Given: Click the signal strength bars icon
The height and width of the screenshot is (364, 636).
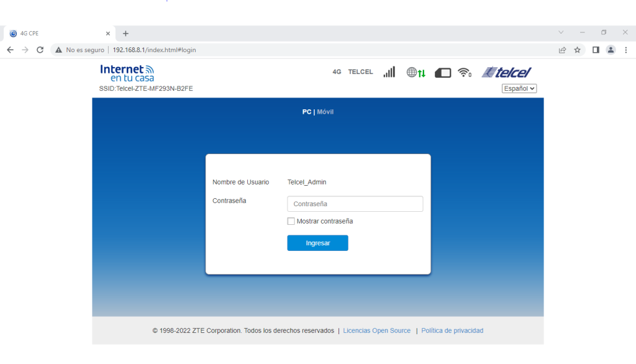Looking at the screenshot, I should [x=389, y=72].
